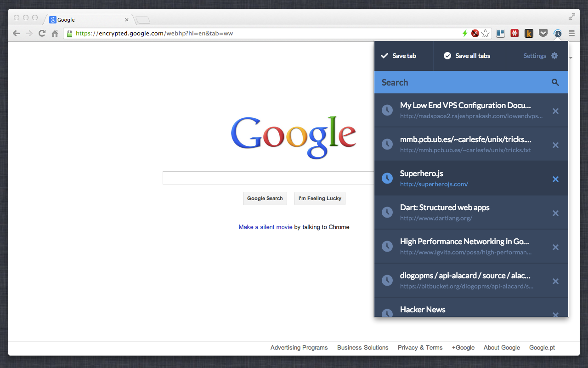The height and width of the screenshot is (368, 588).
Task: Save all tabs
Action: click(x=467, y=56)
